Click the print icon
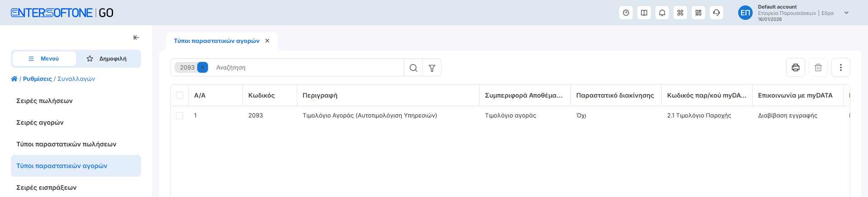Viewport: 868px width, 197px height. click(x=796, y=67)
